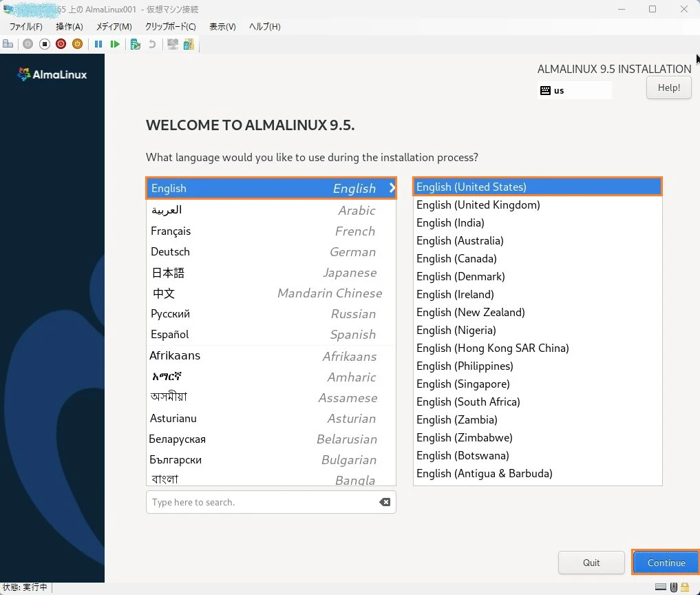Choose English (New Zealand) locale
Viewport: 700px width, 595px height.
(x=538, y=312)
